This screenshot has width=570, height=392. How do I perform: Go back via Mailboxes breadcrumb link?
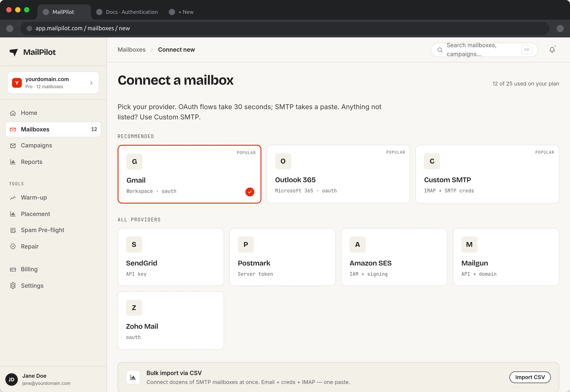[x=131, y=50]
